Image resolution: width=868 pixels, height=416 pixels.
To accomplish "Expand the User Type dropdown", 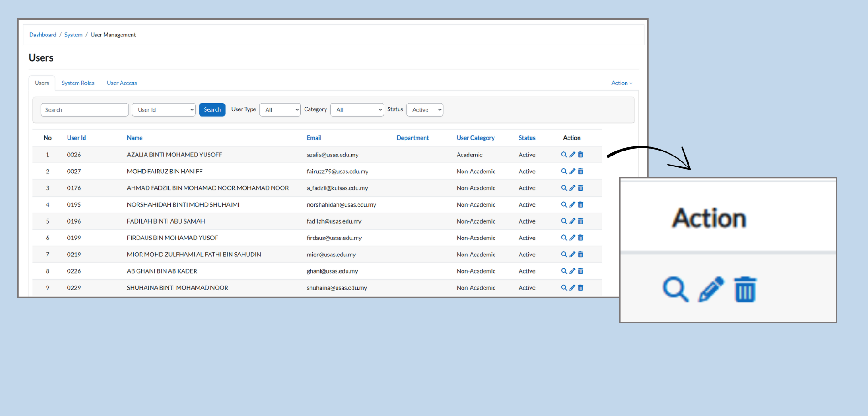I will pos(280,110).
